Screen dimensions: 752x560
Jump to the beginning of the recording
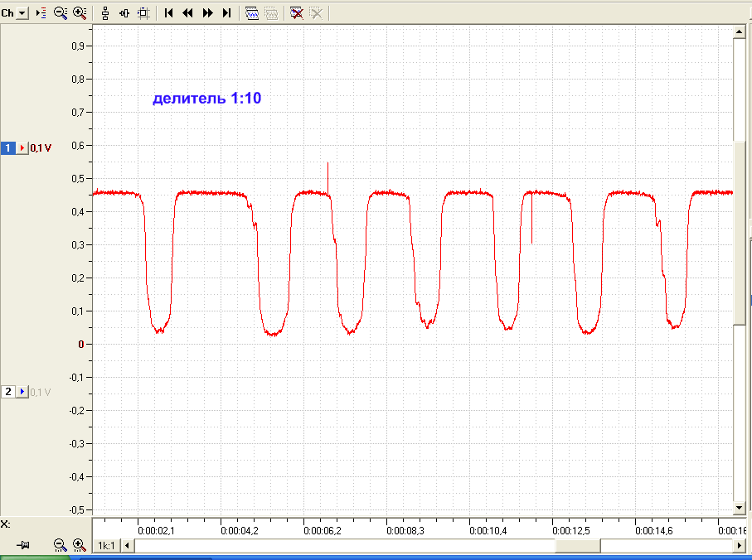pyautogui.click(x=168, y=13)
